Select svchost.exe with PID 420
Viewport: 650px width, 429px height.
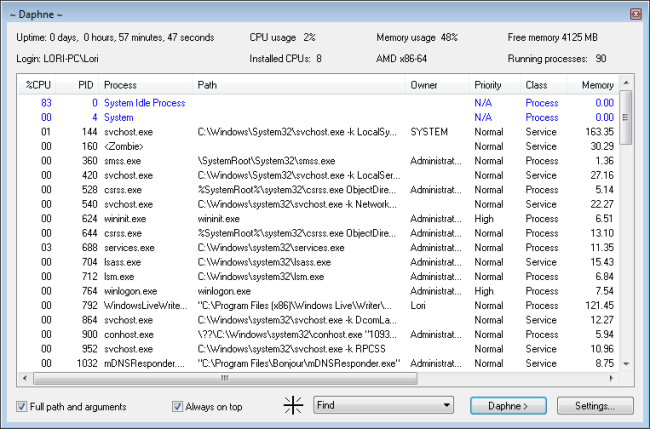coord(318,175)
